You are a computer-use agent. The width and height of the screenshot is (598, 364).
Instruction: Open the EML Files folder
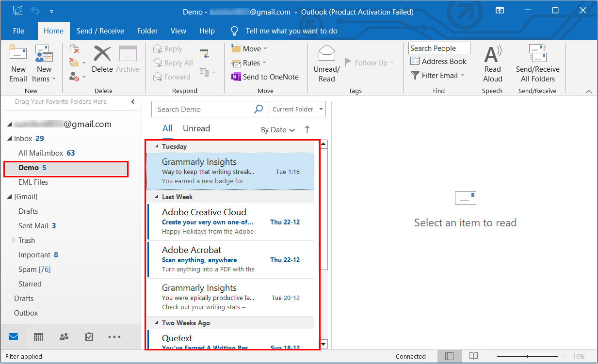pos(33,182)
